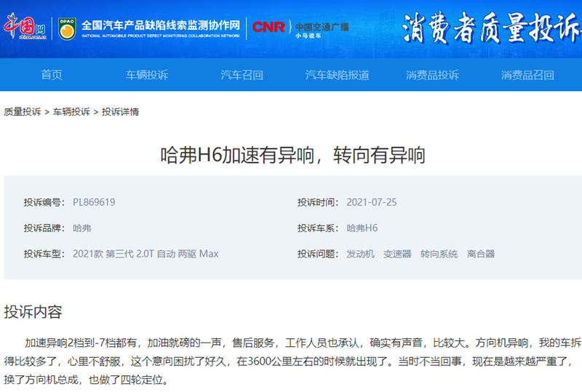Viewport: 582px width, 392px height.
Task: Click the 转向系统 complaint issue tag
Action: coord(439,254)
